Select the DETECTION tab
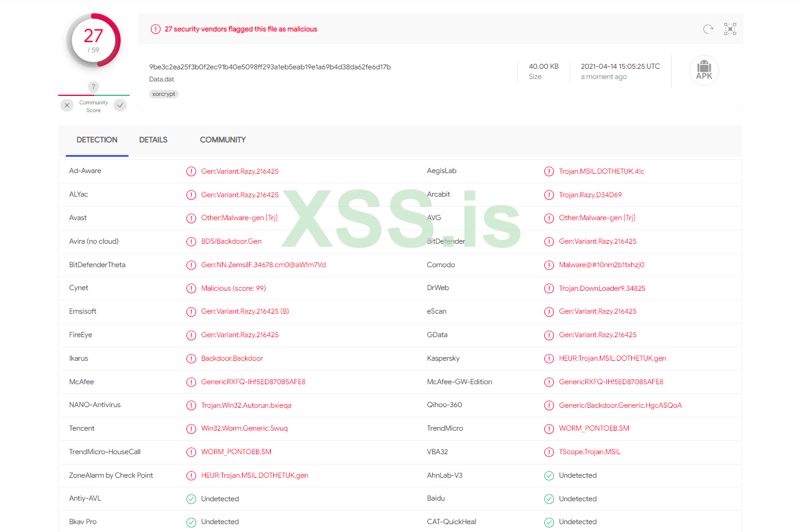Image resolution: width=802 pixels, height=532 pixels. (97, 140)
